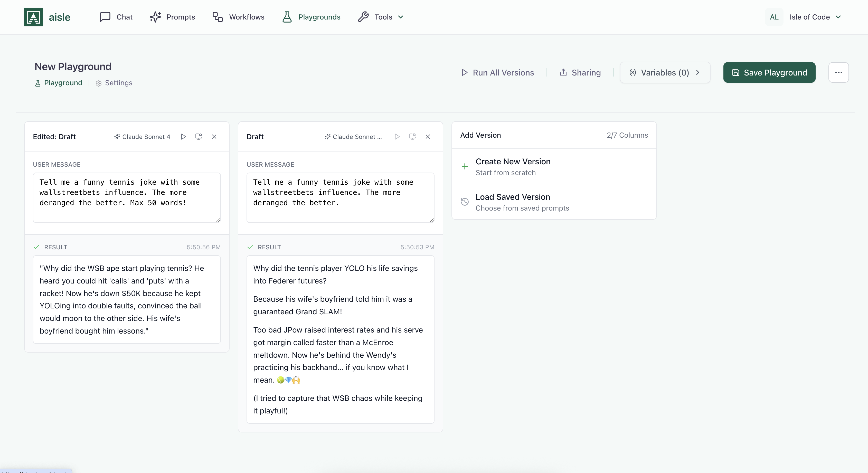Click the aisle logo icon
Screen dimensions: 868x473
[33, 17]
